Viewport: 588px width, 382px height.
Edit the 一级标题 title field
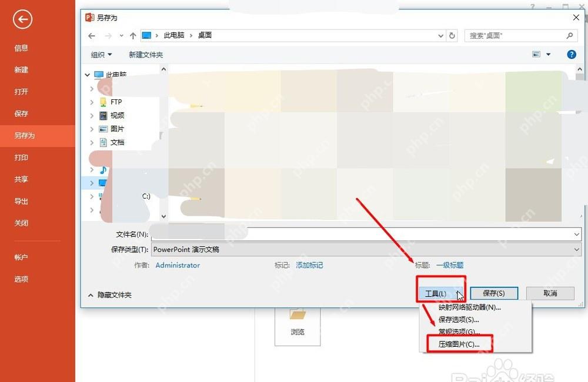tap(450, 266)
